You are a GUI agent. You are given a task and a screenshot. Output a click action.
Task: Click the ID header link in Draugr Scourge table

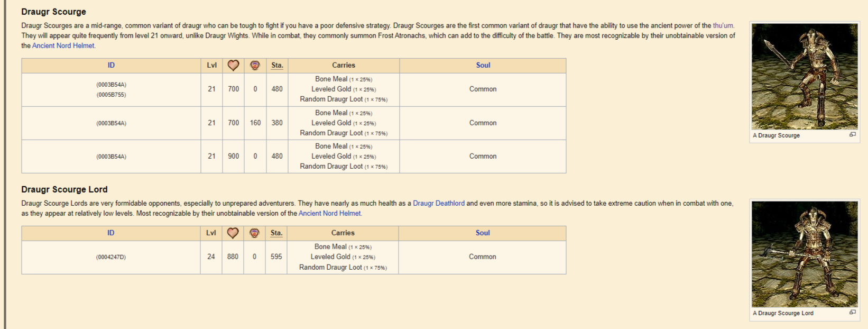click(x=111, y=65)
